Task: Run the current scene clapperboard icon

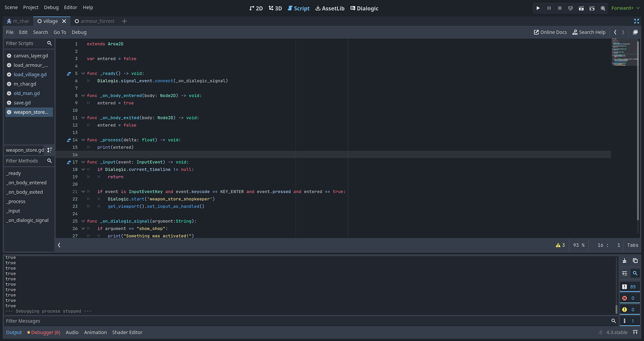Action: pyautogui.click(x=581, y=8)
